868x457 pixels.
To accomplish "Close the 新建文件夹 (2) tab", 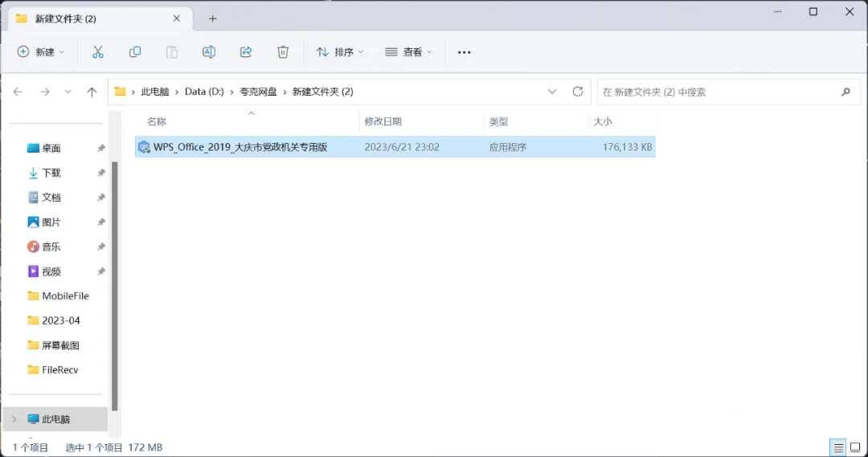I will 177,18.
